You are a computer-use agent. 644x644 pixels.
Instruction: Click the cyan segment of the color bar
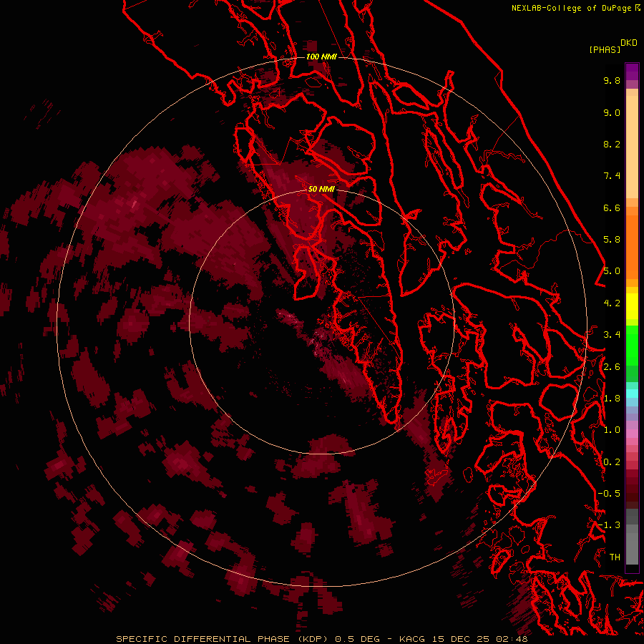(x=632, y=394)
